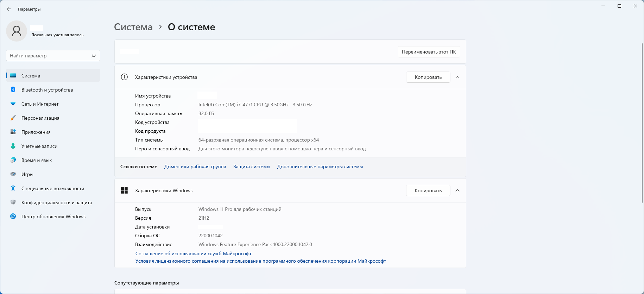Click Переименовать этот ПК button

pyautogui.click(x=429, y=52)
